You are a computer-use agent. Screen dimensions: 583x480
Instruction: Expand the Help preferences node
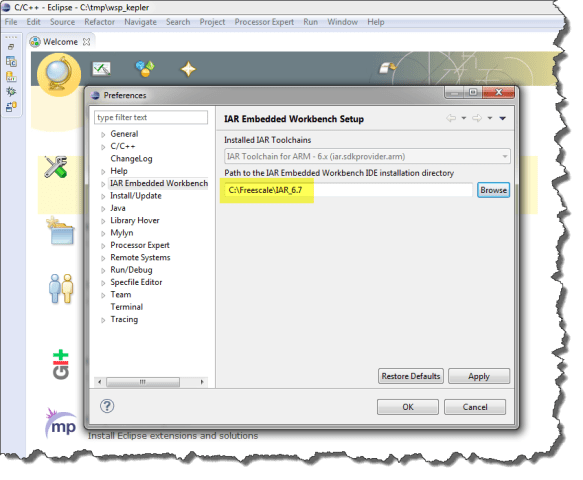click(x=103, y=172)
